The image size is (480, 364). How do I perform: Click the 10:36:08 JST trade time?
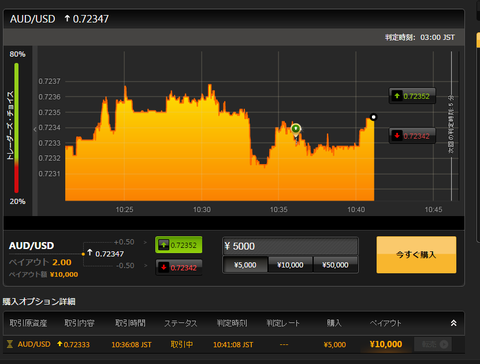tap(131, 345)
